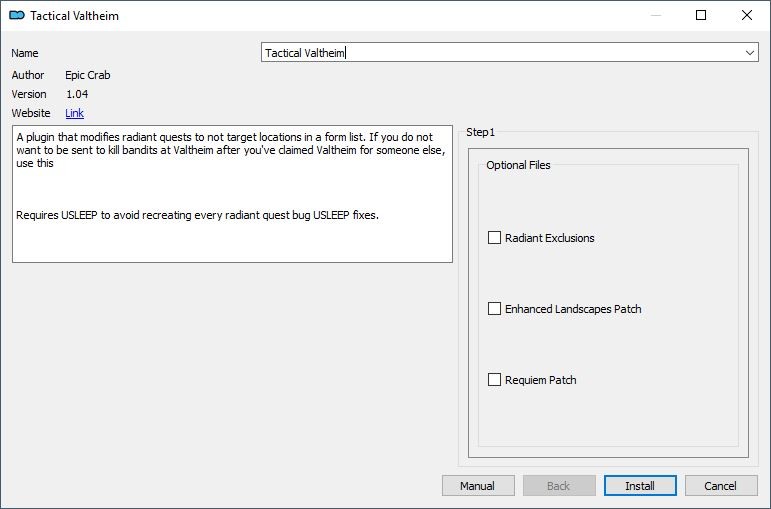
Task: Go to previous step with Back
Action: click(559, 486)
